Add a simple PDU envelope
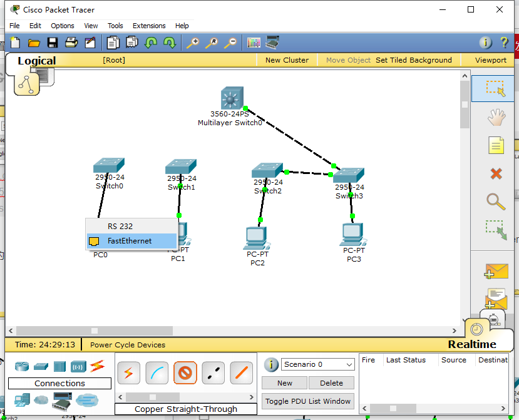The image size is (519, 420). point(496,272)
